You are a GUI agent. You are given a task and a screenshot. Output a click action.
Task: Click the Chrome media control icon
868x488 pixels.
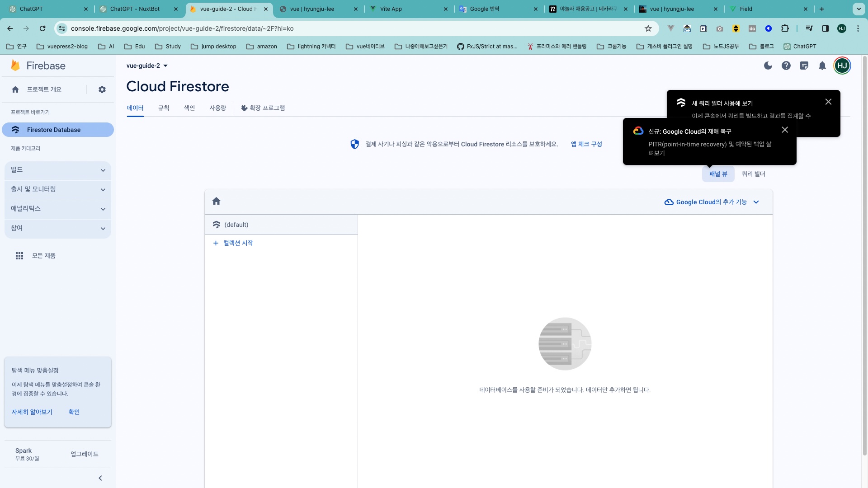809,28
